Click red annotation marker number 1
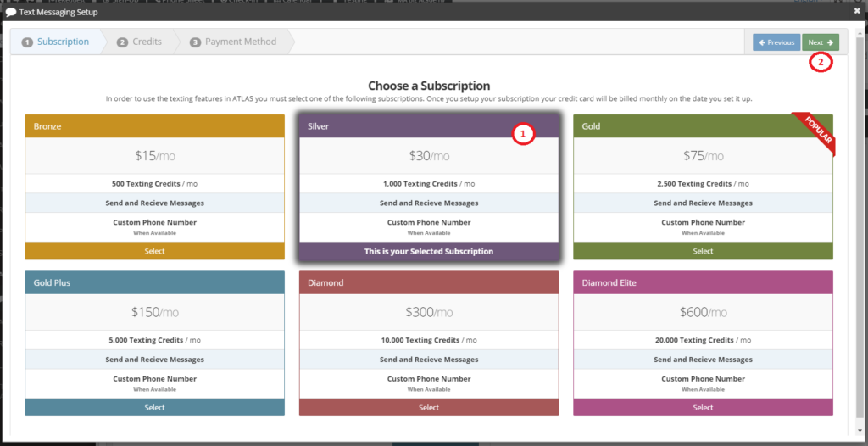The image size is (868, 446). coord(524,133)
